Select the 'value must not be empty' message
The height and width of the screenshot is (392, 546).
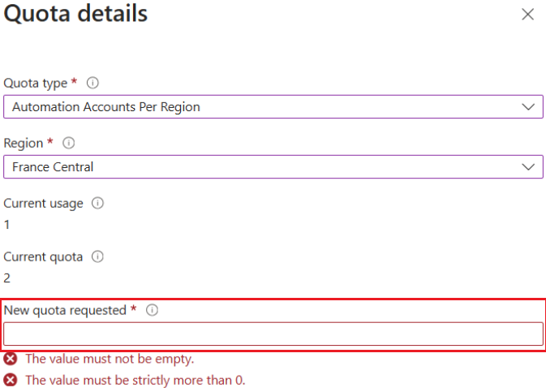coord(110,359)
